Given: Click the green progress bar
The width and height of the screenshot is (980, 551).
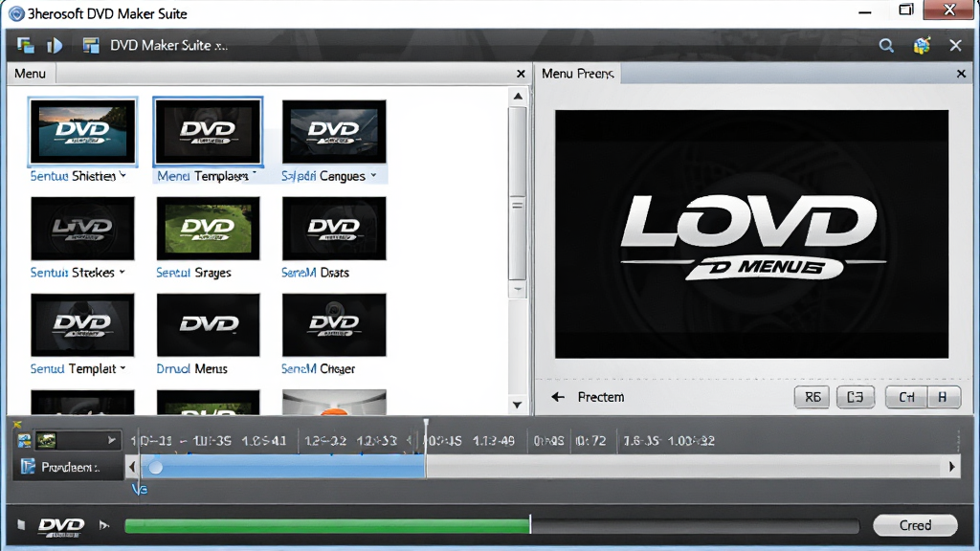Looking at the screenshot, I should 327,526.
